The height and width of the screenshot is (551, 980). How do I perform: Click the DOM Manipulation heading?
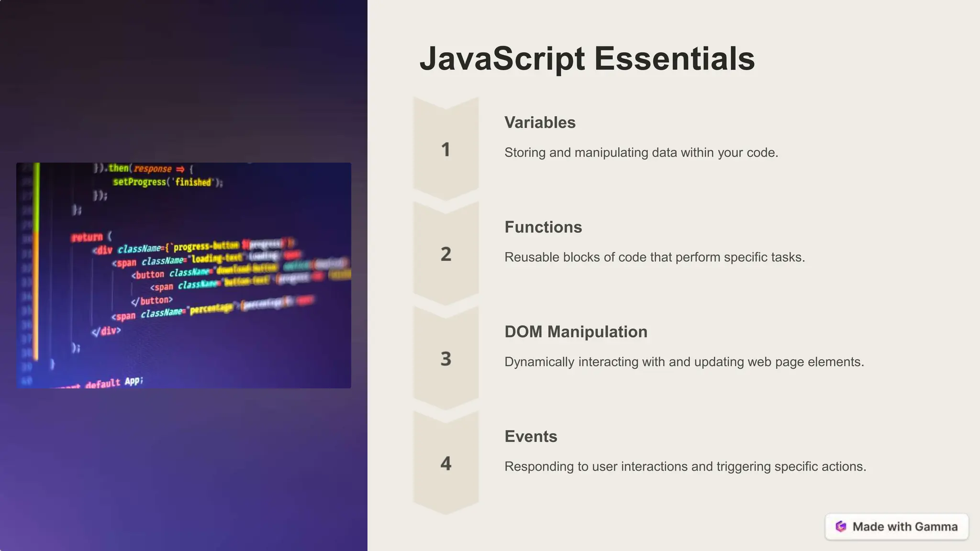click(x=576, y=332)
